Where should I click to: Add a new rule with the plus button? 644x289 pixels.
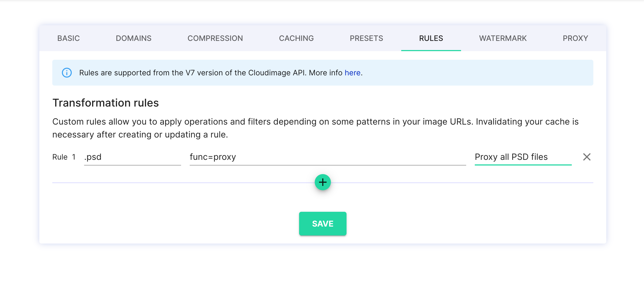(323, 182)
